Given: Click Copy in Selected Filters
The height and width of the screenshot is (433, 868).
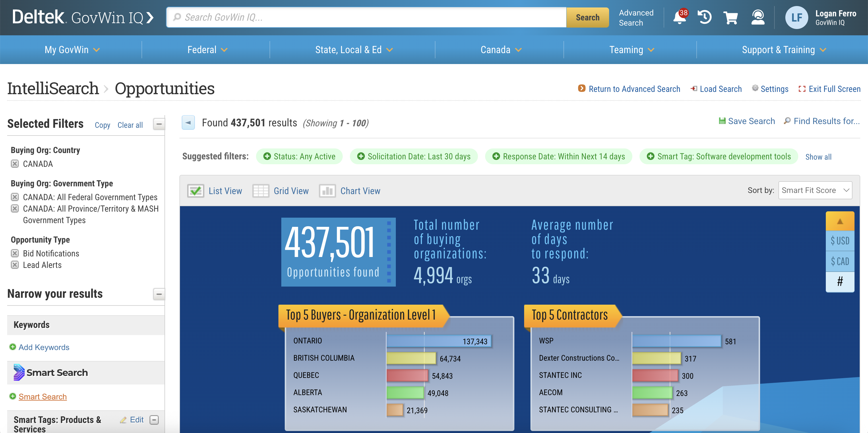Looking at the screenshot, I should coord(102,125).
